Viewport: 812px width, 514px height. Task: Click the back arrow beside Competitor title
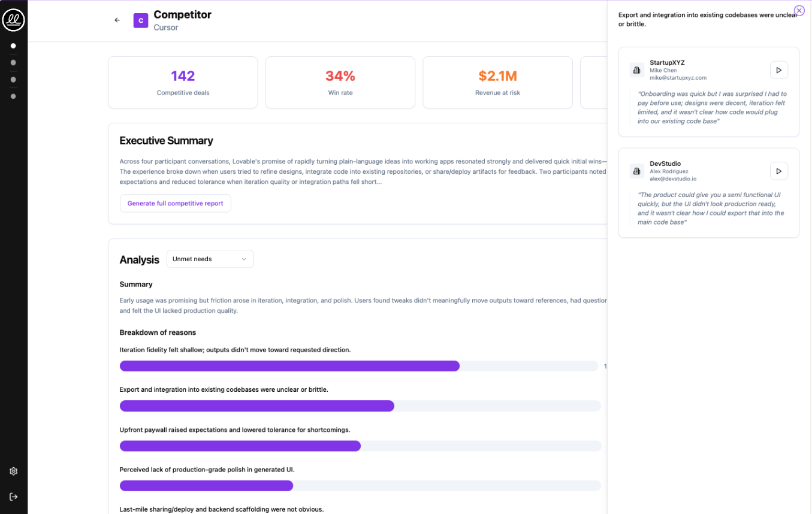point(117,20)
